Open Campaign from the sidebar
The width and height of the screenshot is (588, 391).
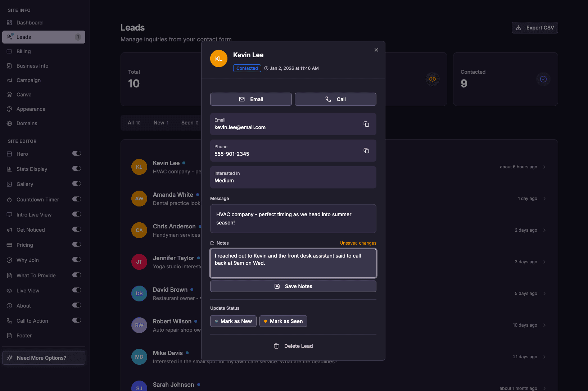[x=28, y=80]
